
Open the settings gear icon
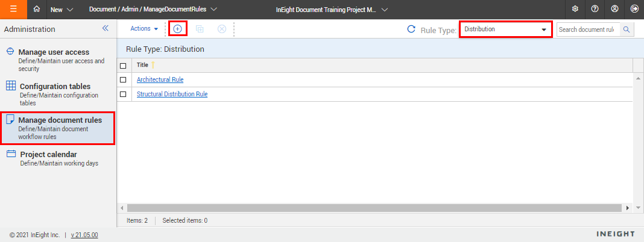click(575, 9)
